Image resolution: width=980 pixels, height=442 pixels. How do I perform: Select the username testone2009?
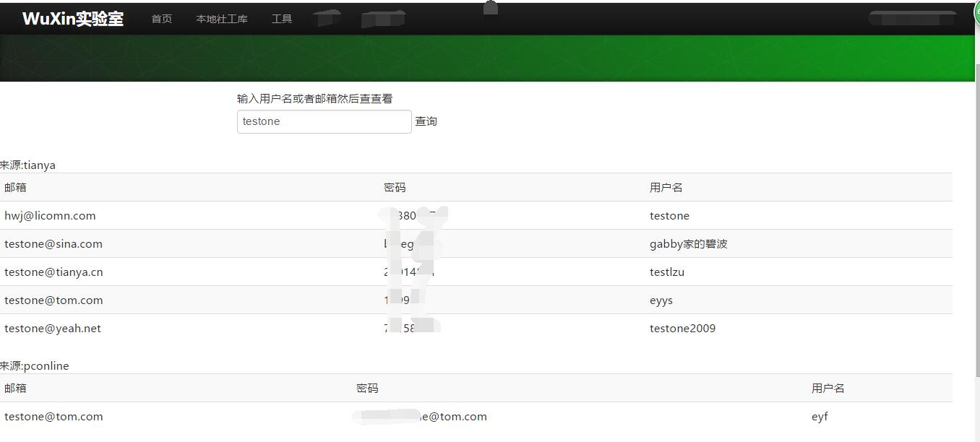pos(682,328)
